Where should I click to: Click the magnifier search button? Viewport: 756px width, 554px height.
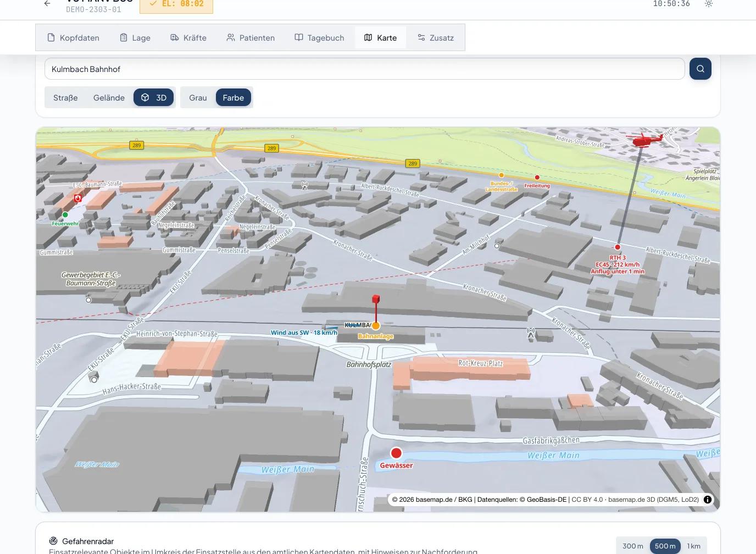coord(701,69)
